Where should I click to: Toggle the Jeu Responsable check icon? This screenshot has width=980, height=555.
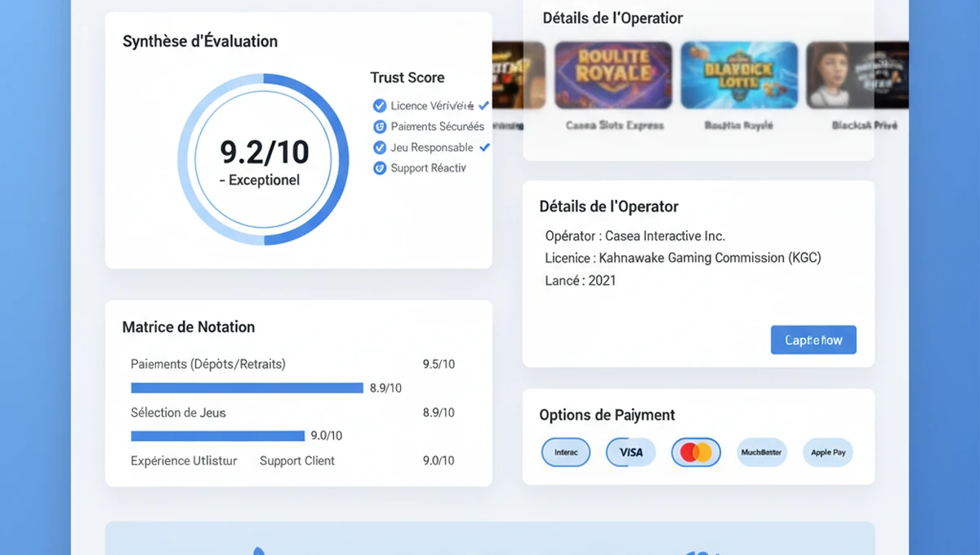379,148
